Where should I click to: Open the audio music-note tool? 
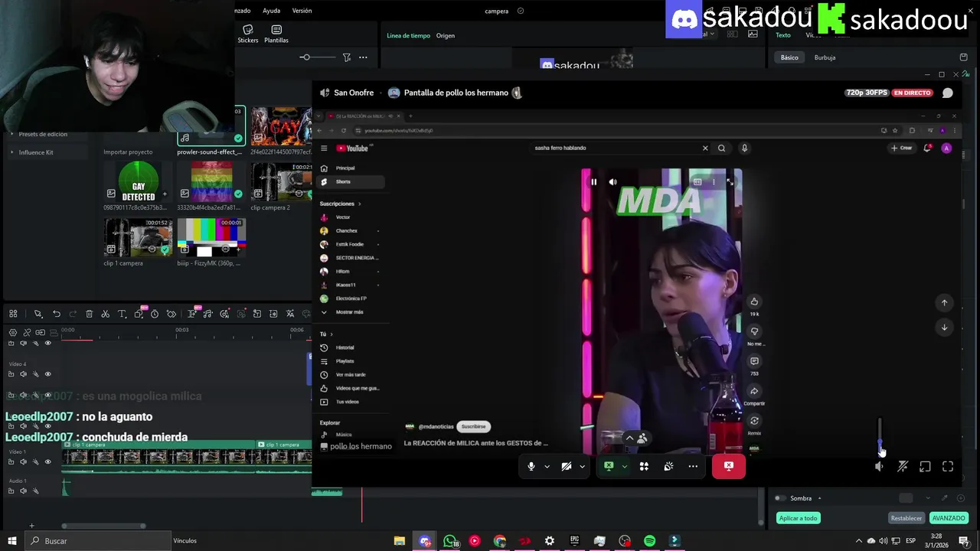tap(208, 314)
